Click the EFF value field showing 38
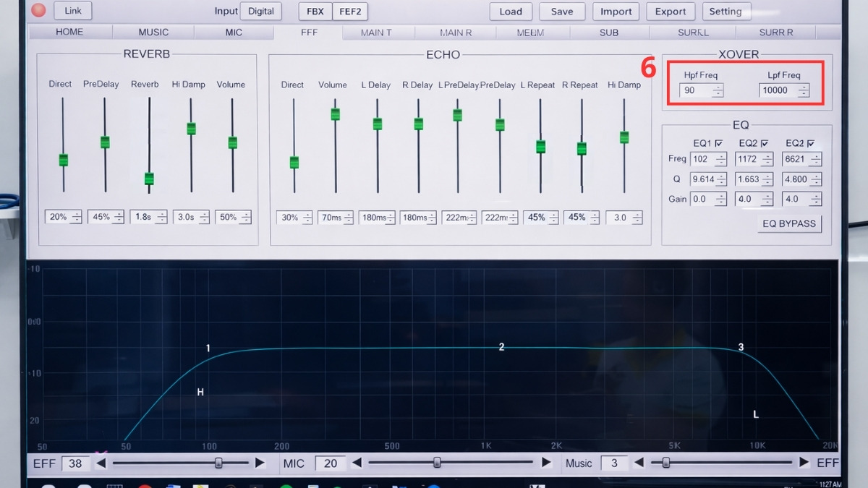 [75, 463]
